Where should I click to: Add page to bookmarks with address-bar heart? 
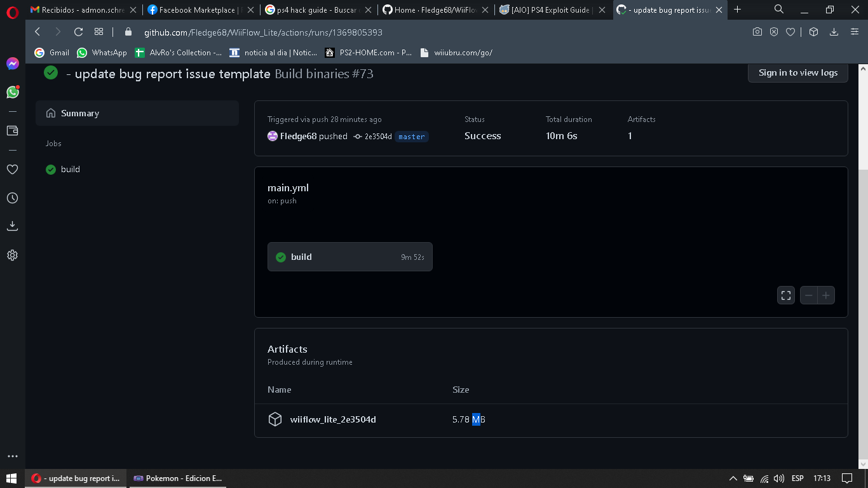pos(790,32)
